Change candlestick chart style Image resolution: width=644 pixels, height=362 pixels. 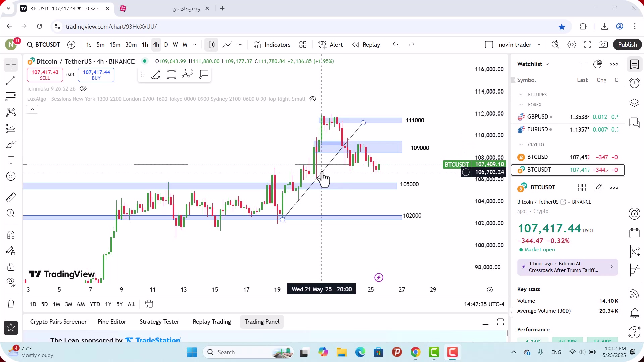click(212, 45)
